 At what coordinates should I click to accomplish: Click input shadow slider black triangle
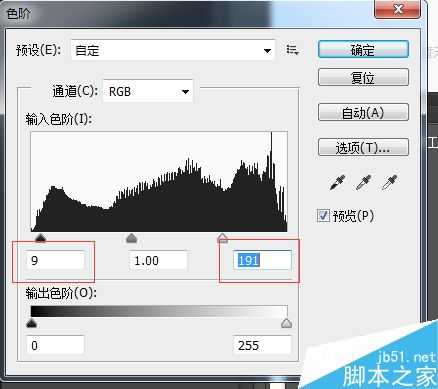click(40, 237)
